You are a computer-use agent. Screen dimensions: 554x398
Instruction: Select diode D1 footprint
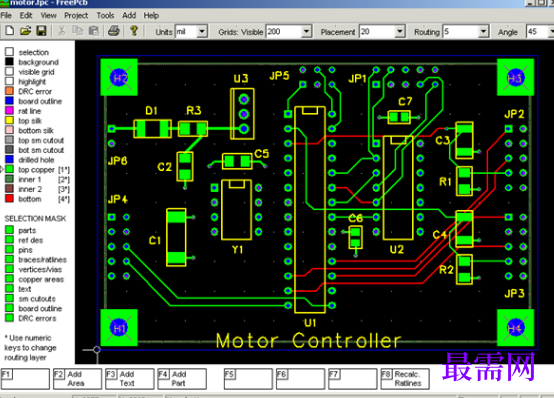(153, 129)
